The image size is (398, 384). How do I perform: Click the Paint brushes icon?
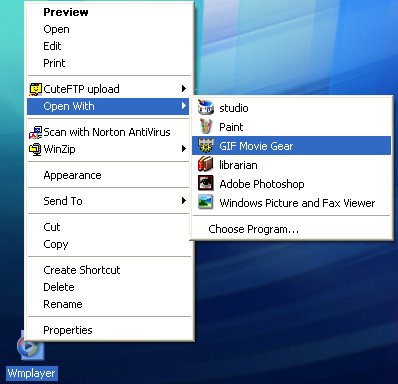(x=205, y=127)
